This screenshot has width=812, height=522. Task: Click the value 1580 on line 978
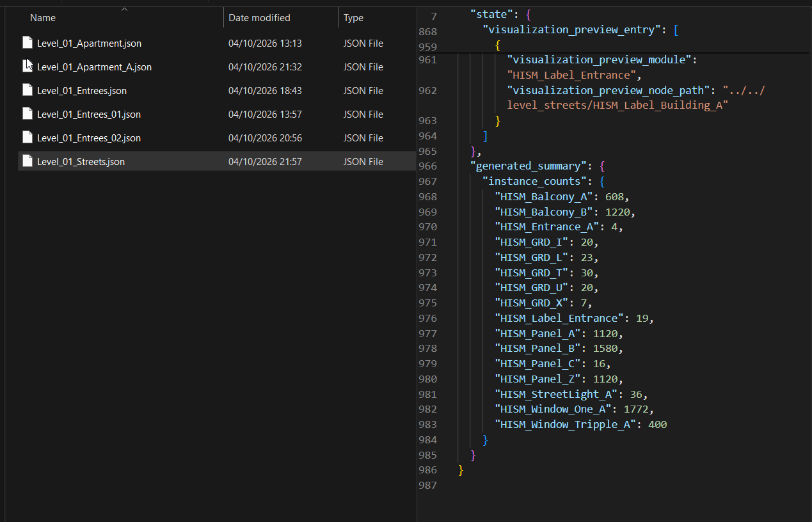click(x=606, y=348)
